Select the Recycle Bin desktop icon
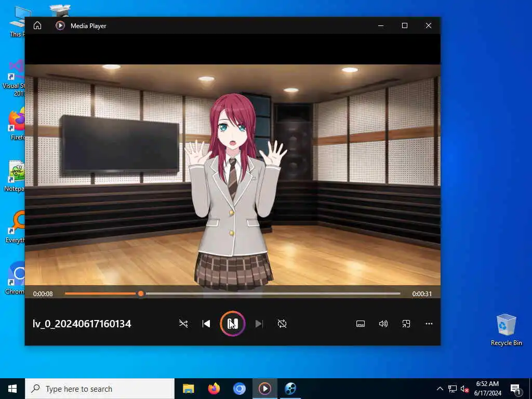 tap(506, 330)
